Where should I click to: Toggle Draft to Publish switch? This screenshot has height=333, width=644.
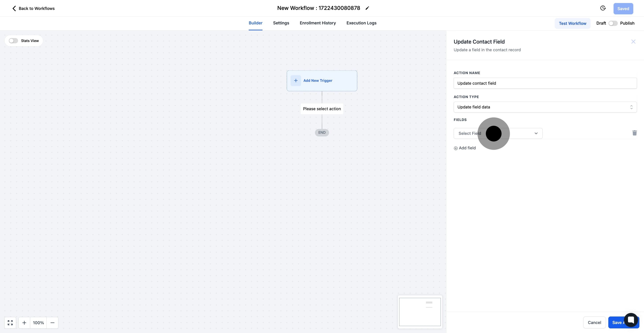pos(613,23)
